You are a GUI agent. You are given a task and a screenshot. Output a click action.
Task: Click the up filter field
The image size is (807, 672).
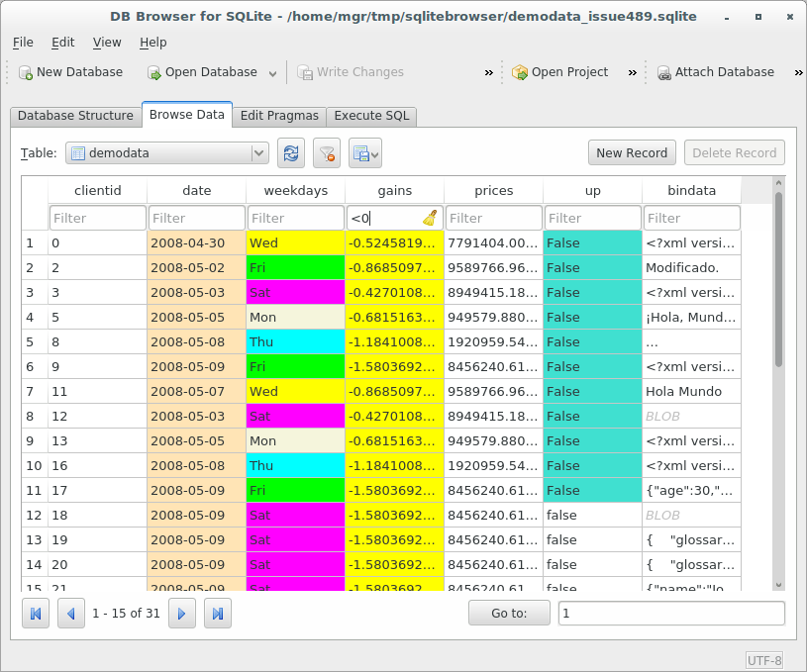(592, 218)
